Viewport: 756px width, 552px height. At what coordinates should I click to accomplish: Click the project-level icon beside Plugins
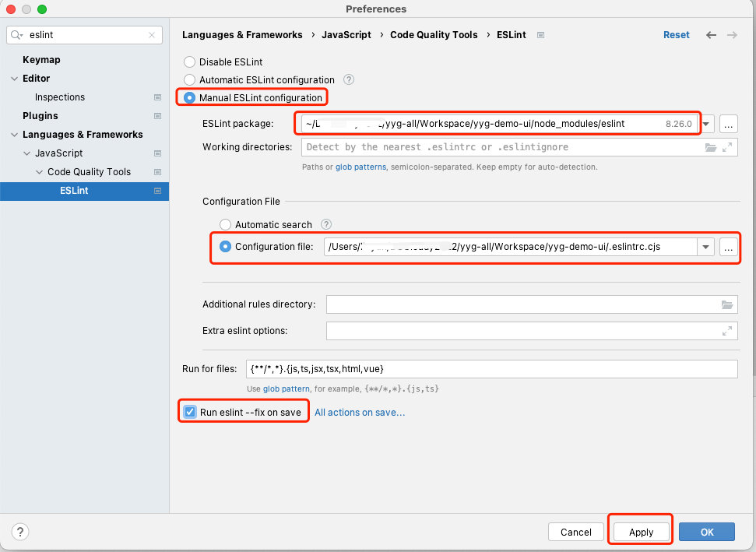(x=157, y=116)
